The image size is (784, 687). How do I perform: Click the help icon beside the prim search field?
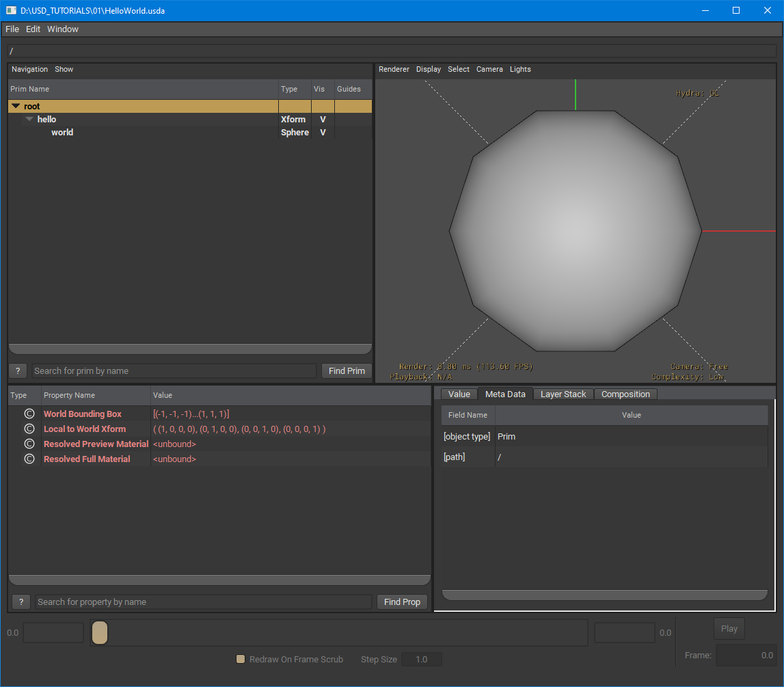(17, 370)
